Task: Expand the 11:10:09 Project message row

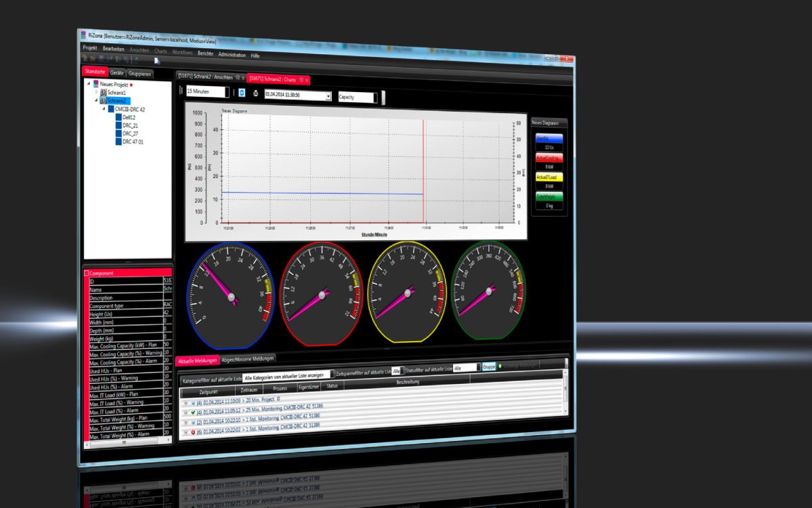Action: [x=186, y=404]
